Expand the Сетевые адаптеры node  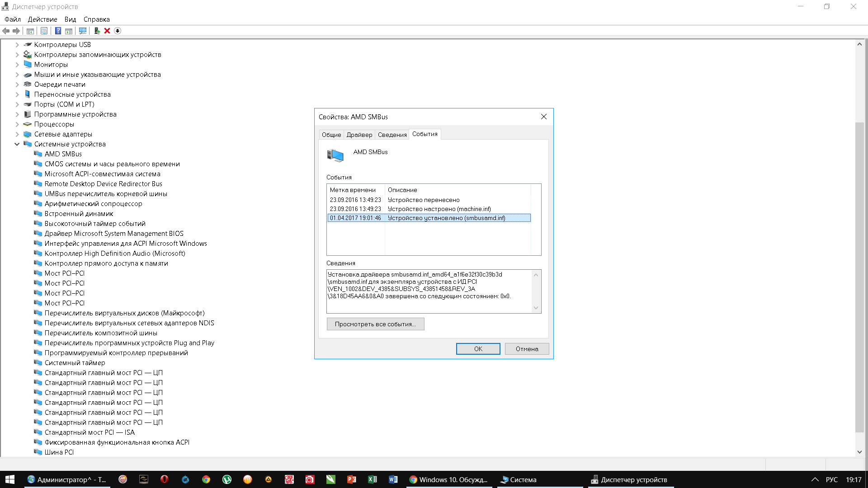[x=17, y=134]
